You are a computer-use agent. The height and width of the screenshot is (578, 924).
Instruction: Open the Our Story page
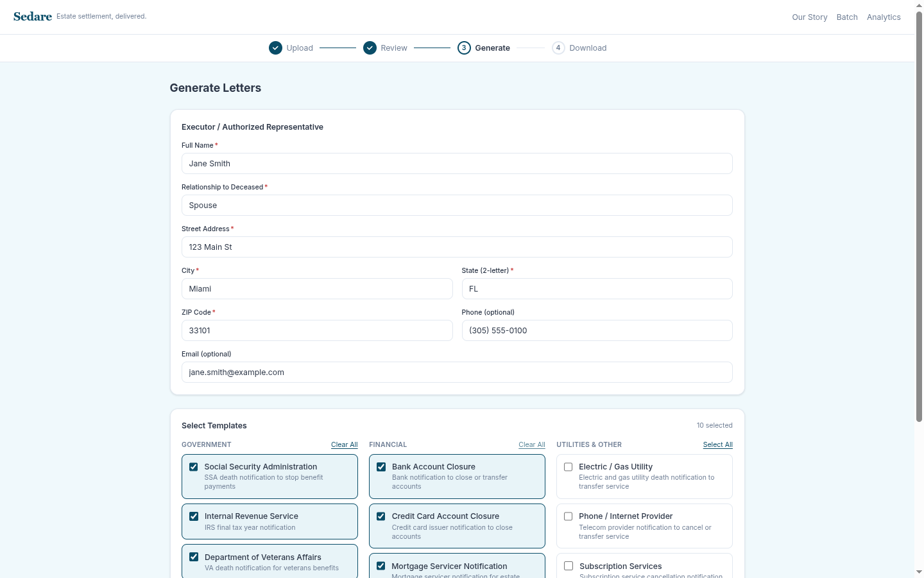pyautogui.click(x=809, y=17)
